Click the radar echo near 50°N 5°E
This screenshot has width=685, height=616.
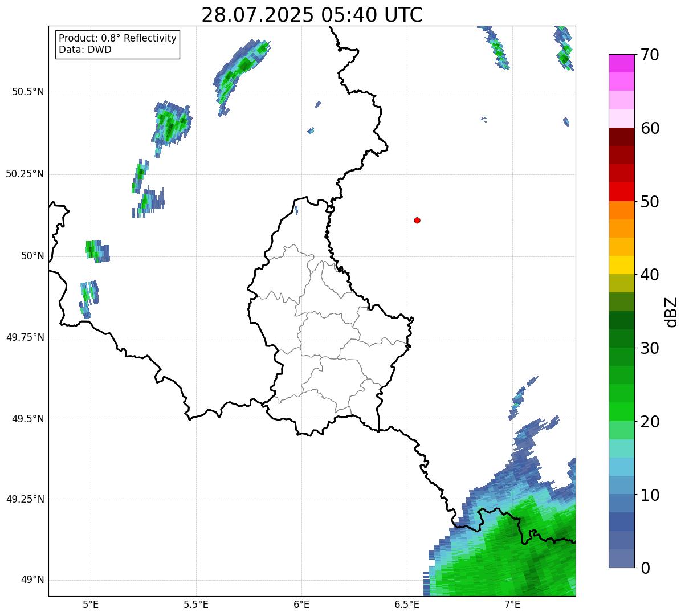pyautogui.click(x=97, y=251)
